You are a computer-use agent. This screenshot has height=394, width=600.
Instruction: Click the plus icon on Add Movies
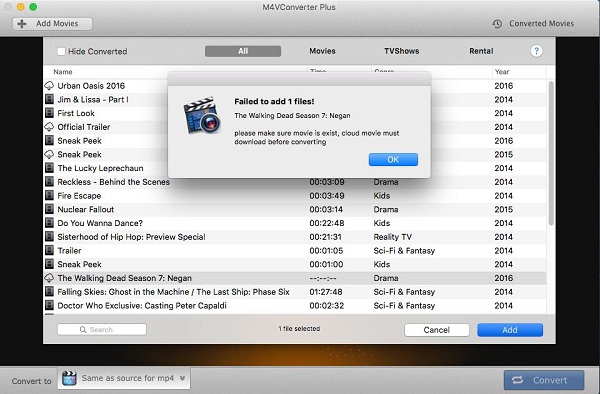click(22, 24)
